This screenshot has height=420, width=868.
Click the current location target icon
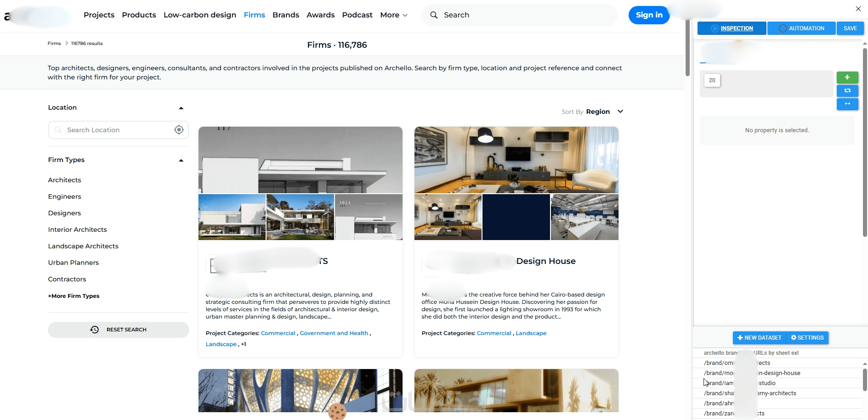pos(179,130)
